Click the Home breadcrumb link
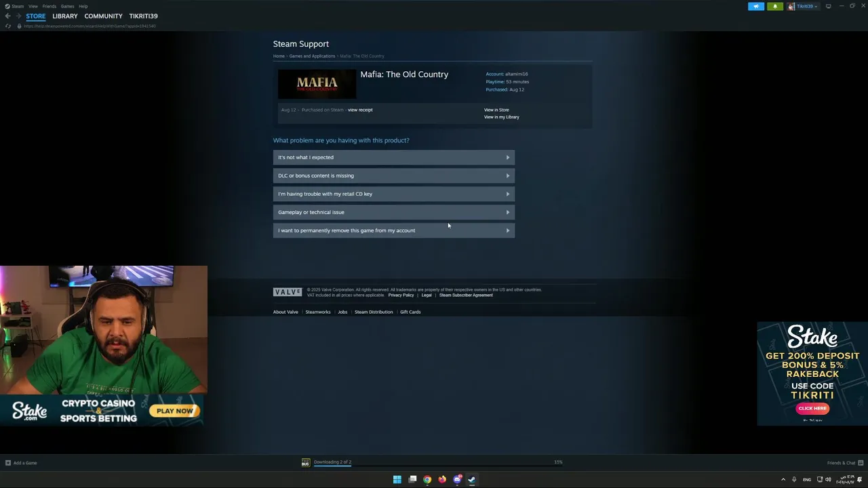The image size is (868, 488). [x=279, y=56]
